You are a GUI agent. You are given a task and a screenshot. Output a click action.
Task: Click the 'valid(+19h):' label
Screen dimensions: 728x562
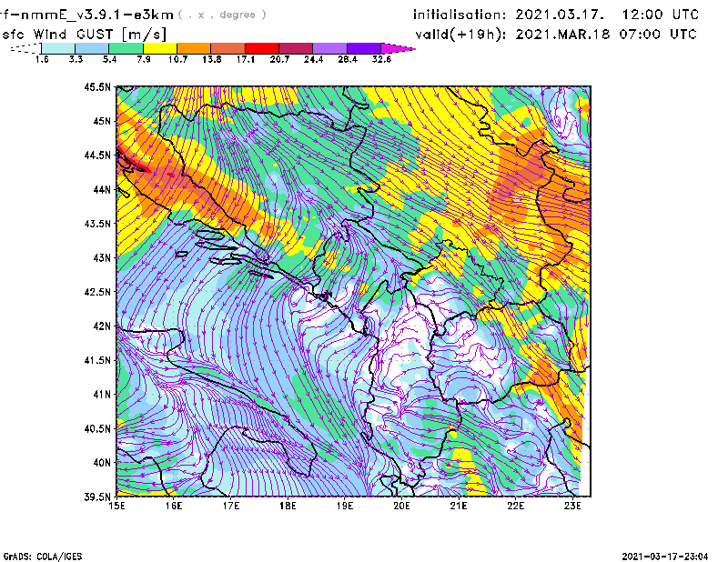tap(460, 35)
